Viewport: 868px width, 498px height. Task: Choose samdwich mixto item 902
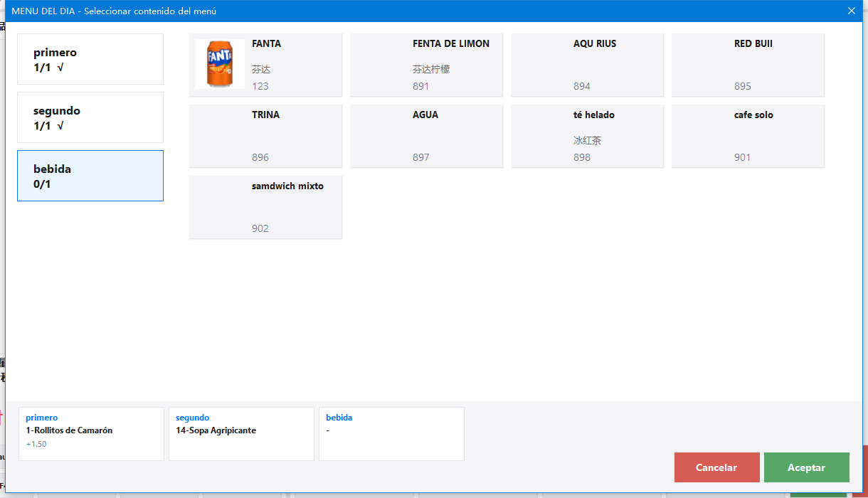click(x=265, y=207)
